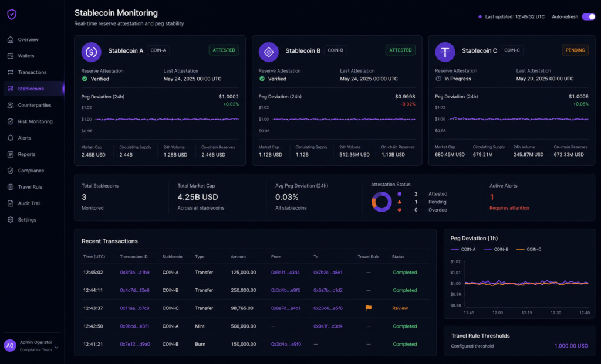The image size is (601, 364).
Task: Click the COIN-C ticker tag
Action: [x=512, y=50]
